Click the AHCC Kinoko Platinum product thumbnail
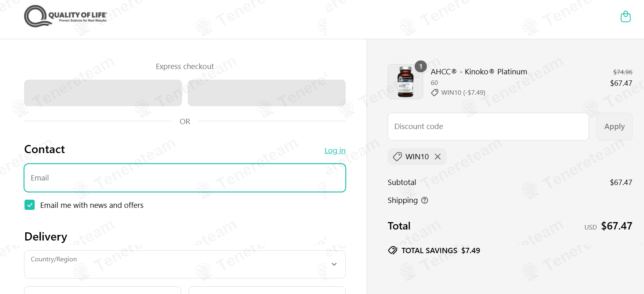644x294 pixels. (405, 82)
